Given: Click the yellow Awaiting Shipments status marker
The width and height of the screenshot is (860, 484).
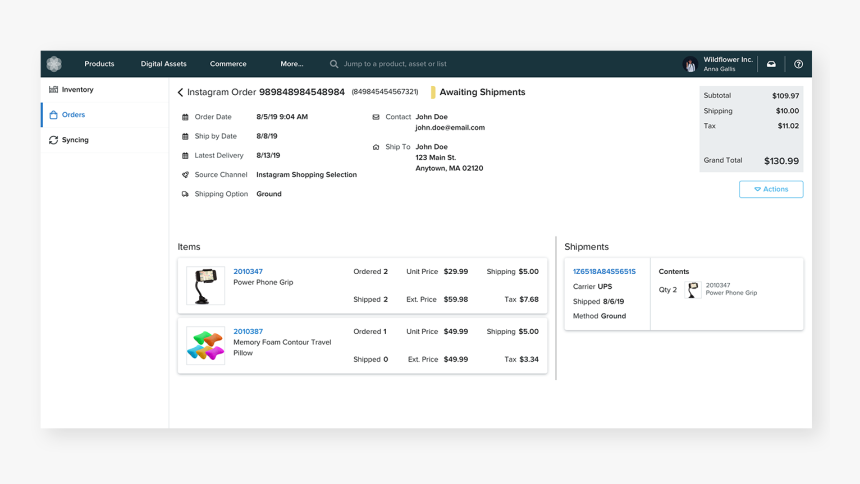Looking at the screenshot, I should tap(433, 93).
